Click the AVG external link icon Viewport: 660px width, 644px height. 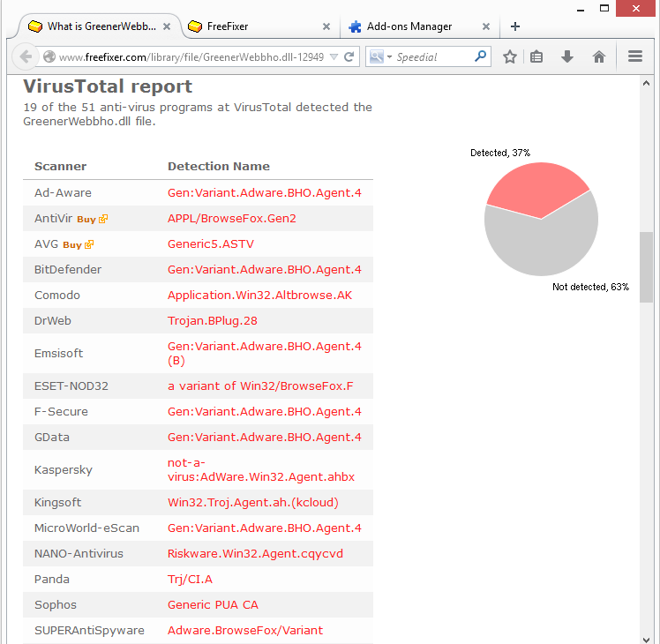click(89, 244)
